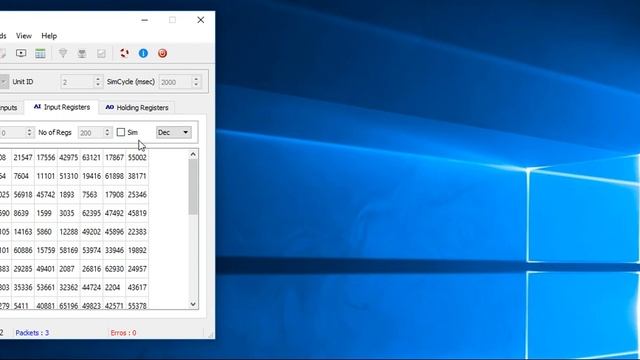This screenshot has height=360, width=640.
Task: Select register cell with value 60886
Action: click(23, 250)
